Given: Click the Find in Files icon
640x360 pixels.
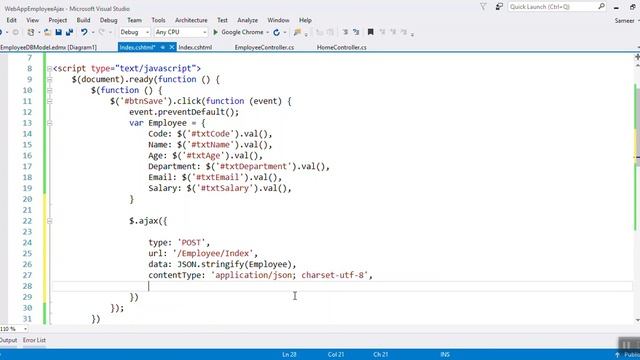Looking at the screenshot, I should [297, 32].
